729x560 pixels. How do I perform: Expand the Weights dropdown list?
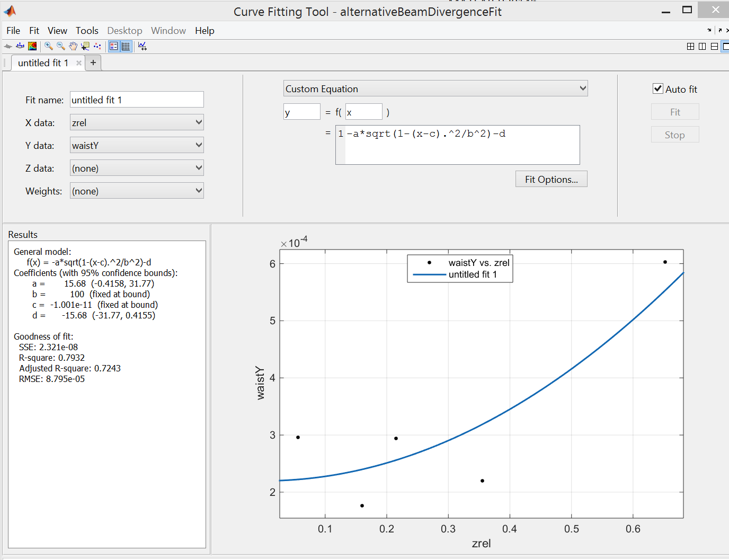(137, 191)
